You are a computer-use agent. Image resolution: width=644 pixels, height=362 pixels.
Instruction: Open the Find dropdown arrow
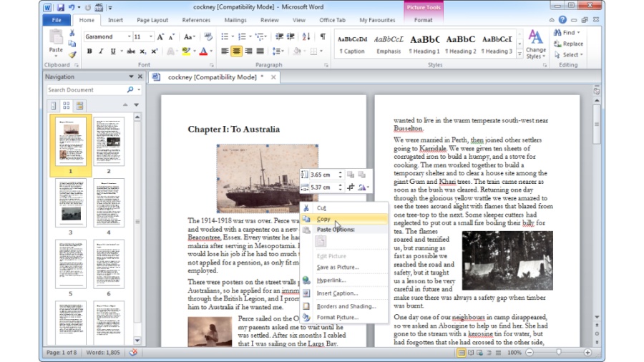click(x=578, y=32)
